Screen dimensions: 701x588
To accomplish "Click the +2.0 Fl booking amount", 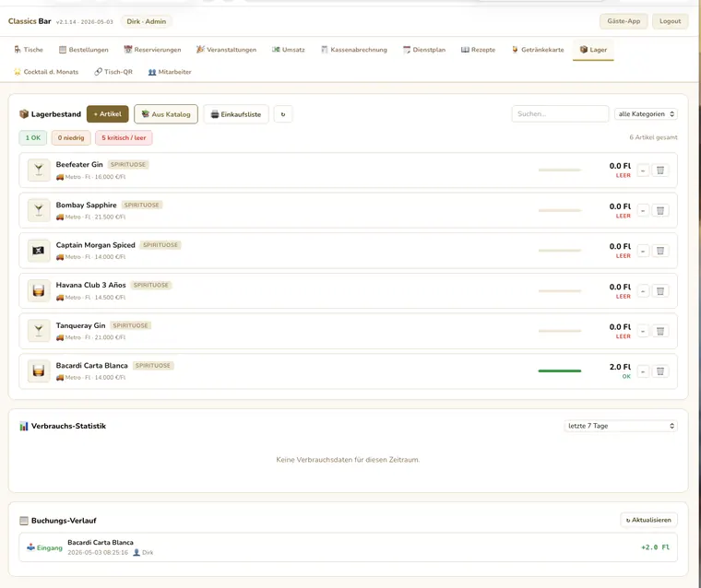I will click(x=656, y=547).
